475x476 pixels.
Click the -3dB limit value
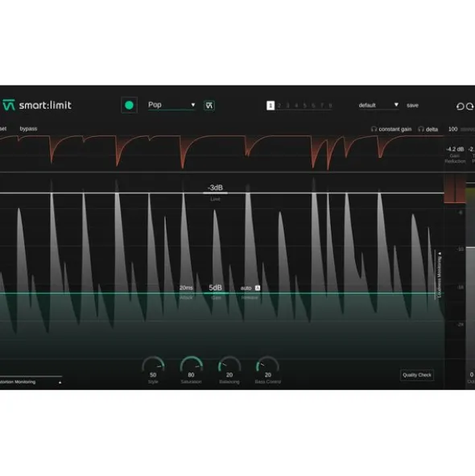click(x=215, y=188)
